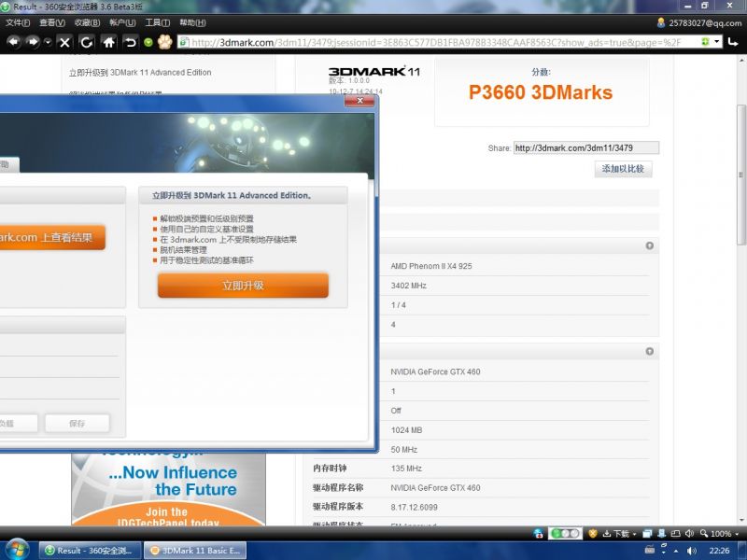Toggle the green traffic light status switch
Image resolution: width=747 pixels, height=560 pixels.
565,533
